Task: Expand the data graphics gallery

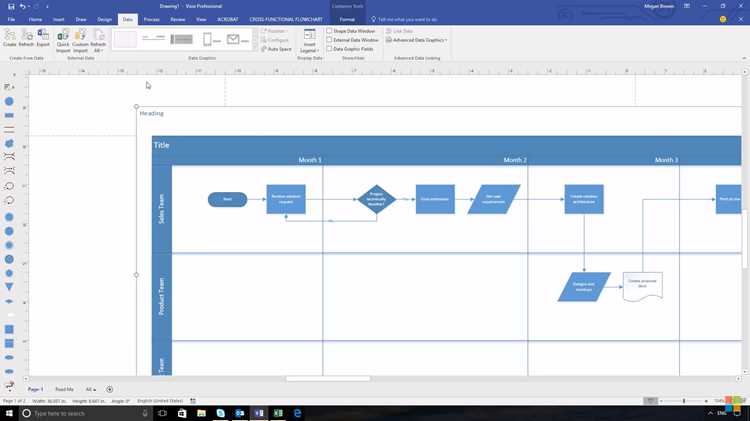Action: pos(254,48)
